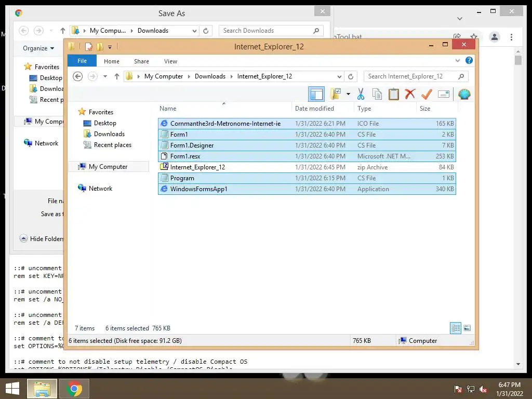Image resolution: width=532 pixels, height=399 pixels.
Task: Open Chrome profile avatar icon
Action: click(495, 37)
